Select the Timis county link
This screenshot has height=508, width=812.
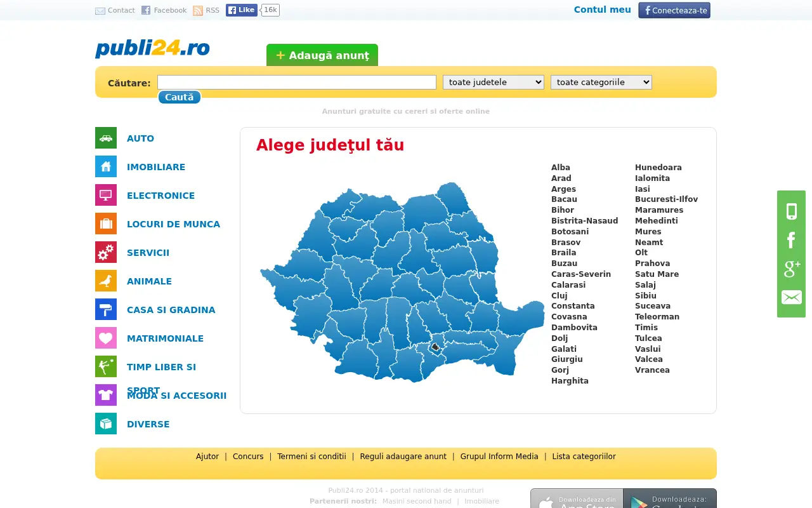point(646,328)
